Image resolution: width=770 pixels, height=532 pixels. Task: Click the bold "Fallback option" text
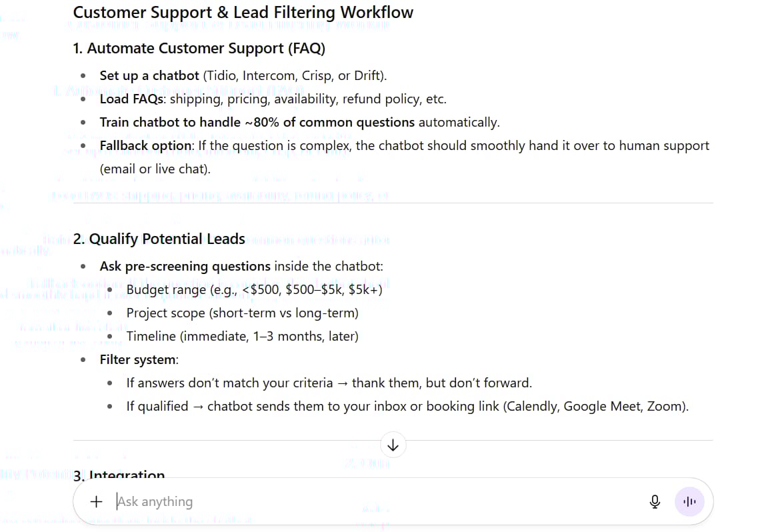coord(146,146)
